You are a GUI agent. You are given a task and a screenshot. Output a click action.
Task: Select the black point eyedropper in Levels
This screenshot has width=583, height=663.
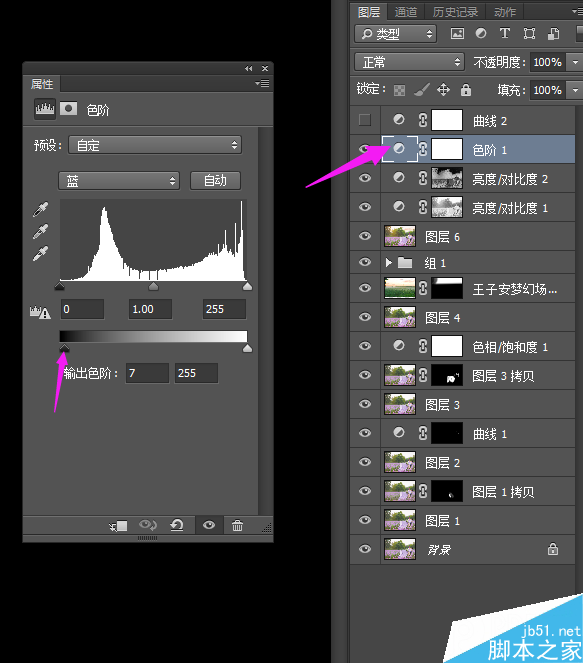(41, 209)
